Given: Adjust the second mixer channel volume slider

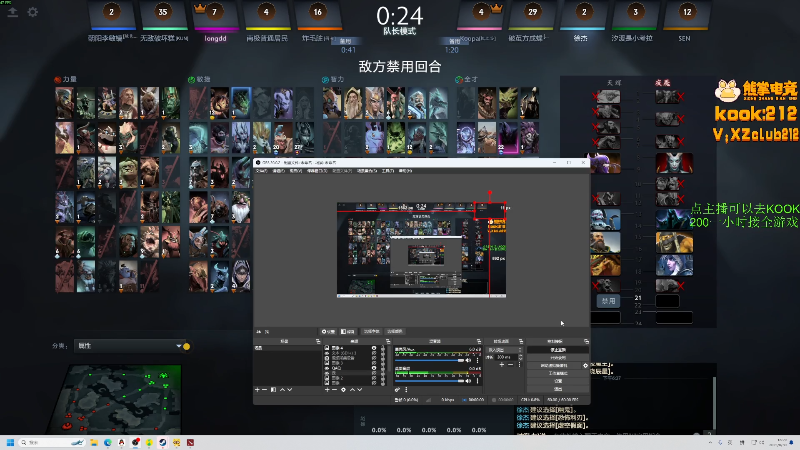Looking at the screenshot, I should 429,381.
